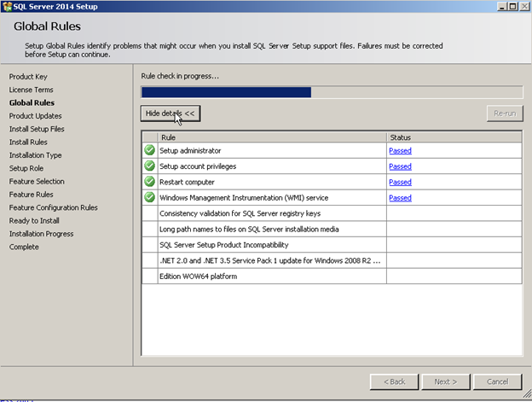Select Global Rules step in sidebar

[32, 103]
